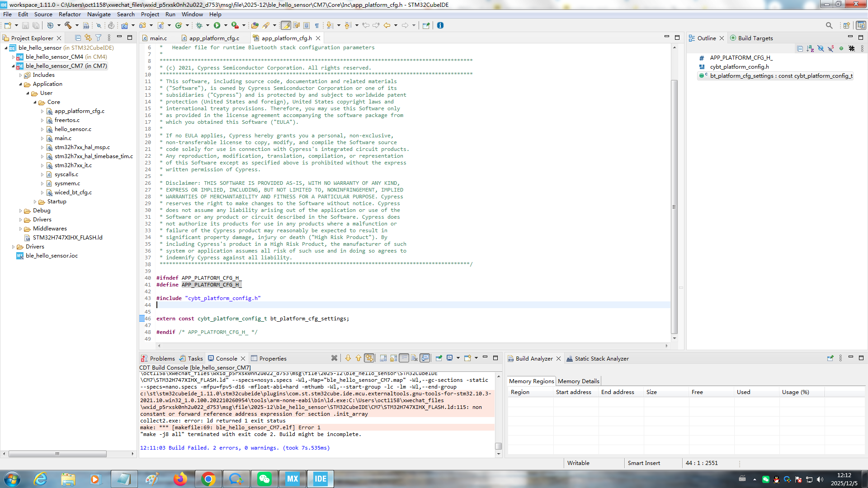Click the Search magnifier icon at top right
Image resolution: width=868 pixels, height=488 pixels.
(x=829, y=25)
